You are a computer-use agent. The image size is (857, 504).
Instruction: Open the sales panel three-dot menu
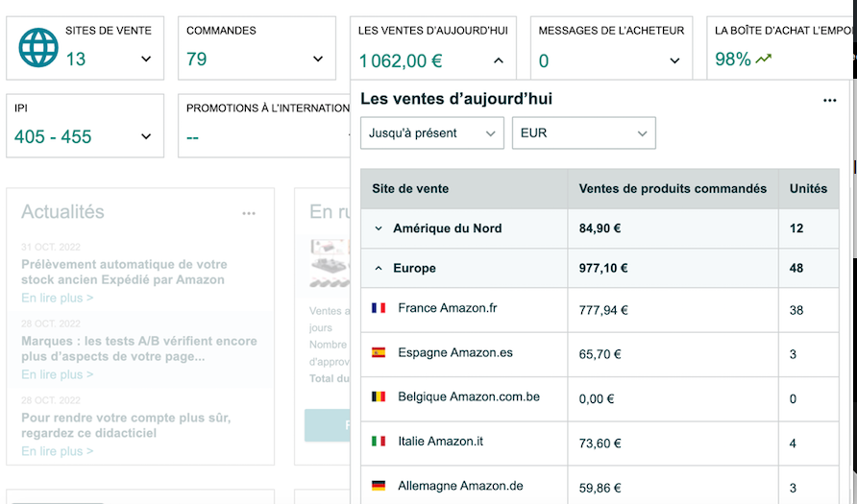tap(830, 101)
